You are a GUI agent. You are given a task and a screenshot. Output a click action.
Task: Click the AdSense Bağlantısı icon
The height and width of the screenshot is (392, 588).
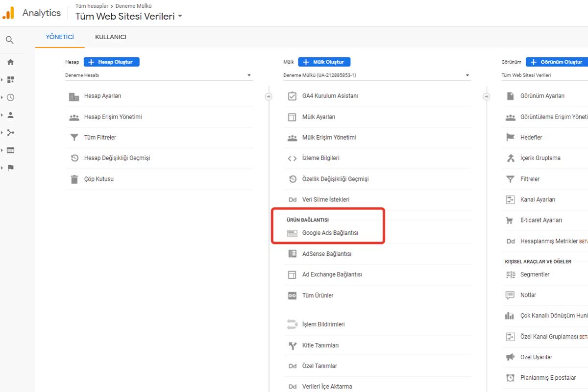pos(292,254)
